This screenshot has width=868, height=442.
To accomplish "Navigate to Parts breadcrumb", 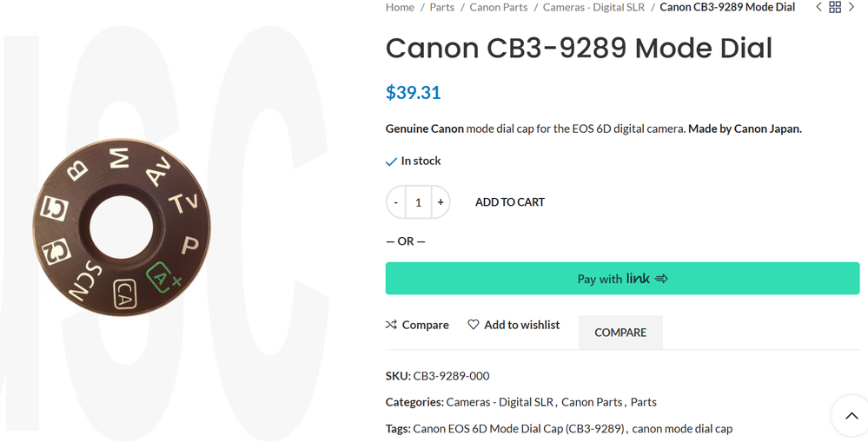I will (441, 7).
